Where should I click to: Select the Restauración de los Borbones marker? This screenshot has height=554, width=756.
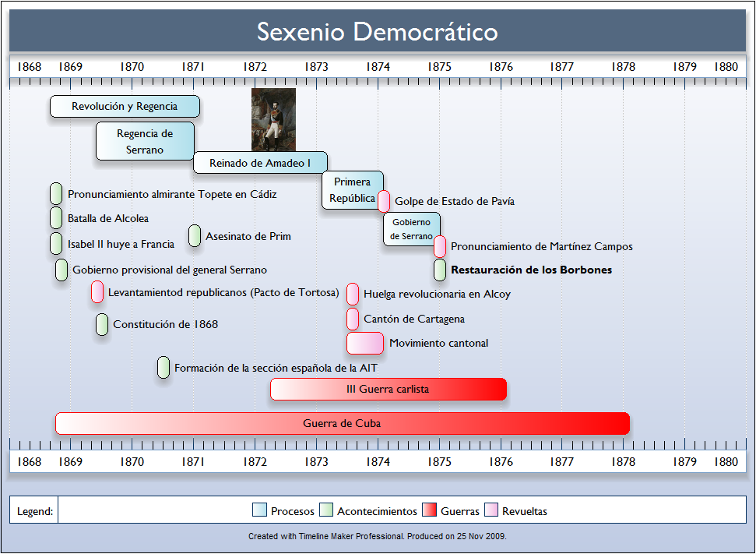tap(440, 270)
